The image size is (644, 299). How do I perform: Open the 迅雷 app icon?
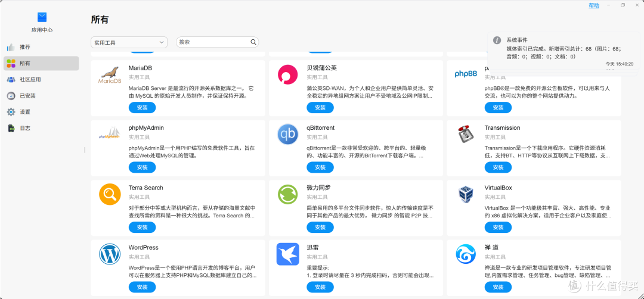(287, 254)
